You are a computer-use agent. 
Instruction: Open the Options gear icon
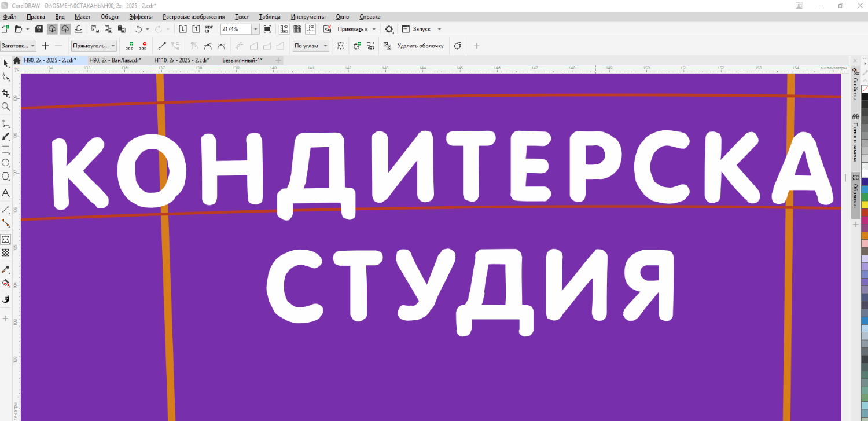pyautogui.click(x=389, y=29)
